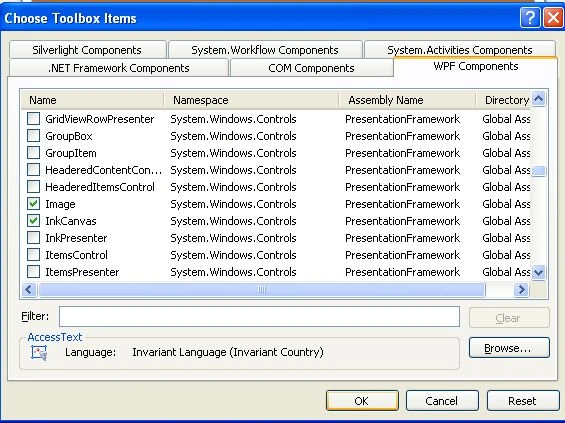Image resolution: width=565 pixels, height=423 pixels.
Task: Click the AccessText component icon
Action: (39, 353)
